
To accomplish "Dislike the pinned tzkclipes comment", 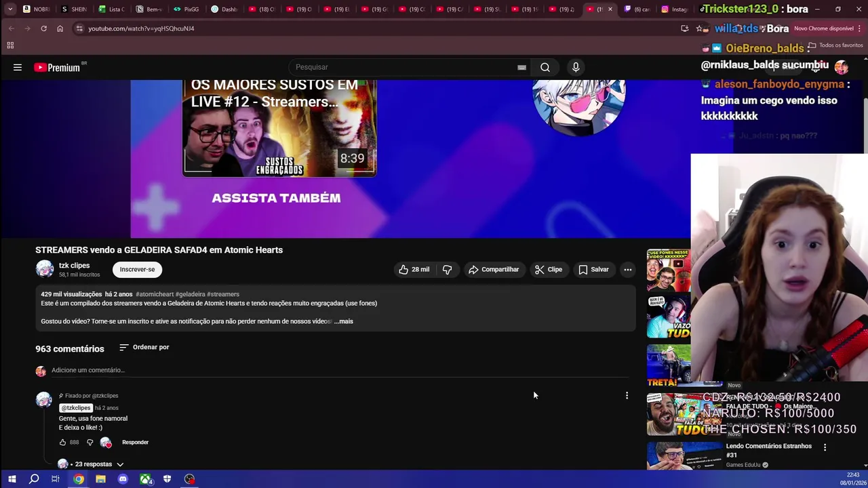I will tap(90, 443).
